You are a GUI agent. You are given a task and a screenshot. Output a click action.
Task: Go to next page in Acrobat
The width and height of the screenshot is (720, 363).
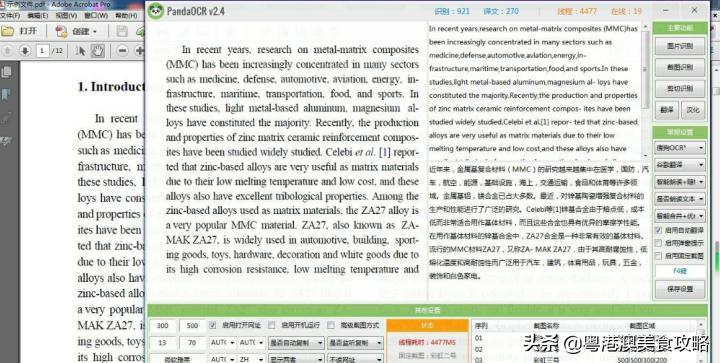(25, 50)
